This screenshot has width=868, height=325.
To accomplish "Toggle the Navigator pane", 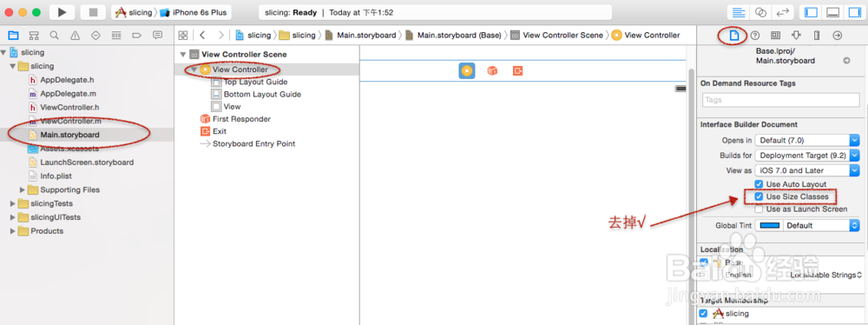I will tap(811, 12).
